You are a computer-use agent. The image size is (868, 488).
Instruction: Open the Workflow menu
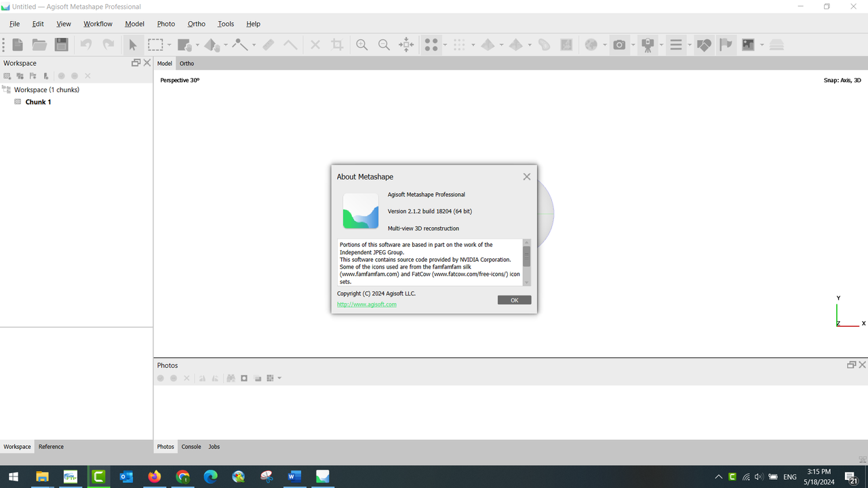coord(98,24)
